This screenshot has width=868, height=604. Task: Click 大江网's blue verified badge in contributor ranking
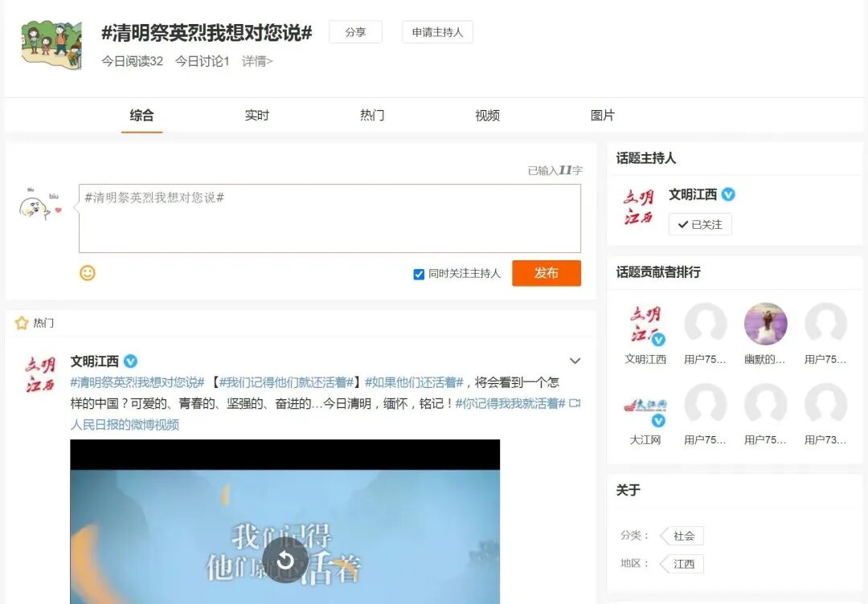click(660, 420)
